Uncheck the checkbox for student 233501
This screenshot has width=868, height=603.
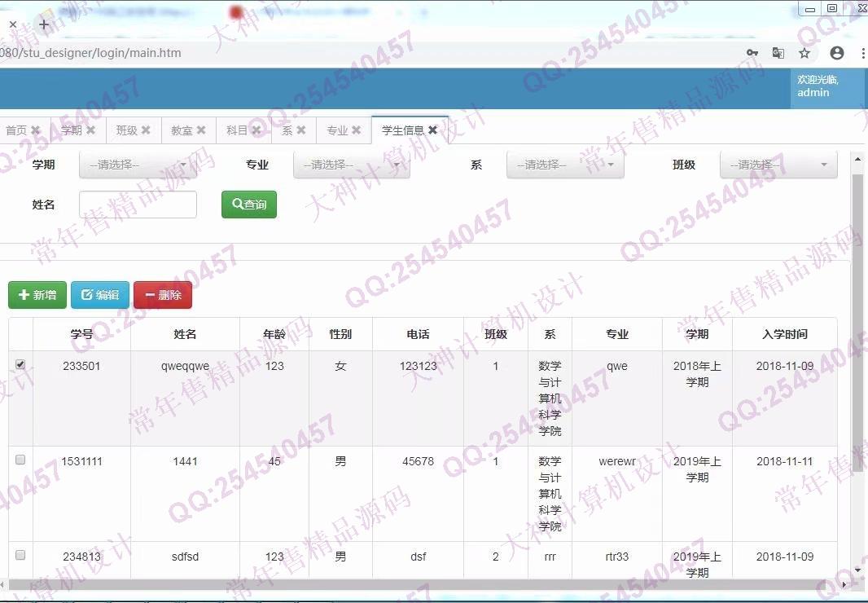click(x=20, y=364)
